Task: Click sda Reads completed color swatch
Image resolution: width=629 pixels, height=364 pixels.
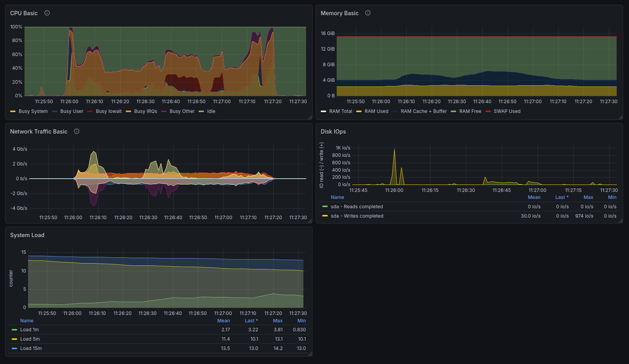Action: pyautogui.click(x=325, y=207)
